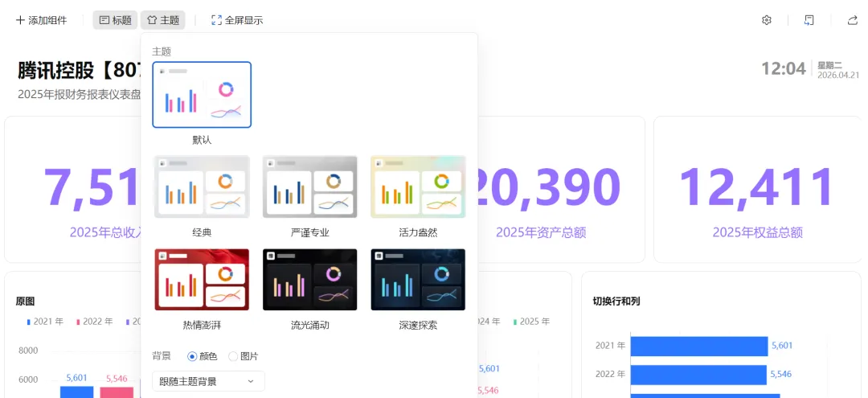Image resolution: width=868 pixels, height=398 pixels.
Task: Toggle 2021 年 legend in 原图 chart
Action: pyautogui.click(x=45, y=321)
